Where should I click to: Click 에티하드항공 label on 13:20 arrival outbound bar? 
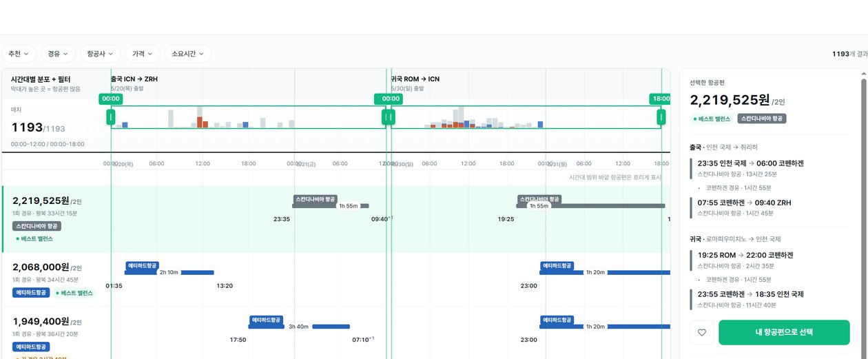coord(143,265)
